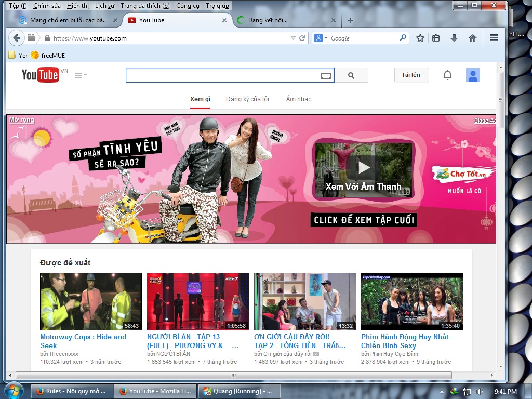532x399 pixels.
Task: Select the Xem gì tab
Action: (200, 99)
